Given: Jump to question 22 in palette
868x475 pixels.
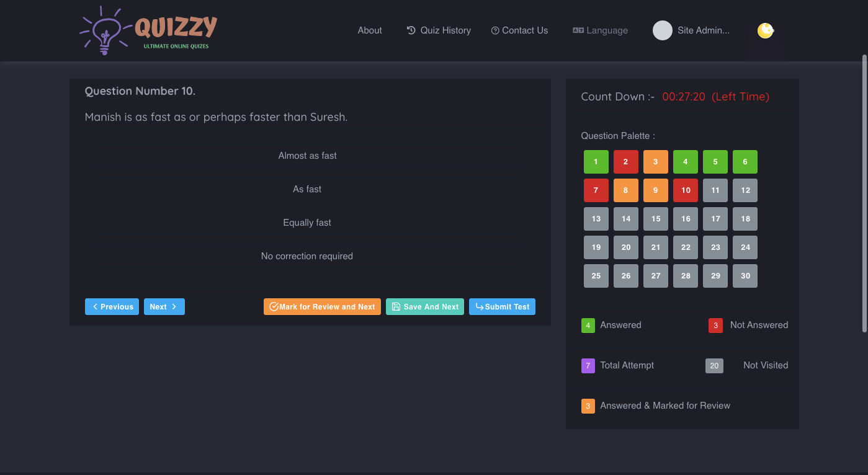Looking at the screenshot, I should [686, 247].
